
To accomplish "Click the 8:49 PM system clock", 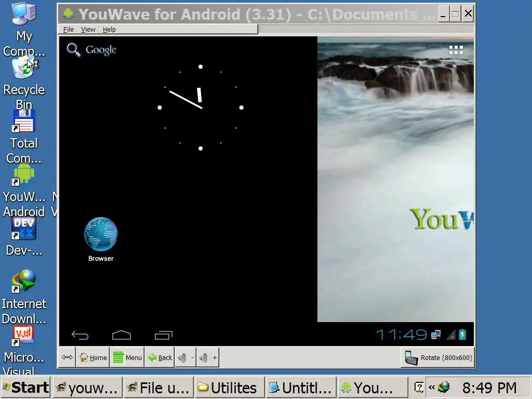I will click(489, 388).
